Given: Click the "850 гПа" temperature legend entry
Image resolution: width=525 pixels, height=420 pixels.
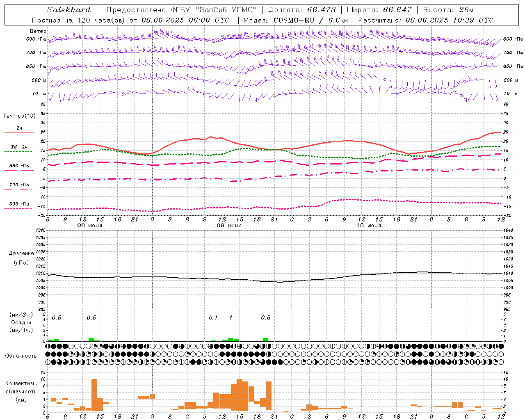Looking at the screenshot, I should click(19, 166).
